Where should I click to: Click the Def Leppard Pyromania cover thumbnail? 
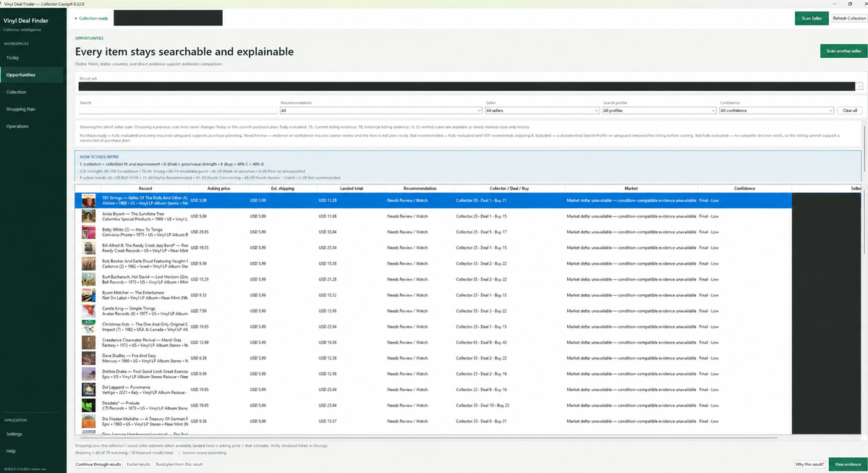click(89, 389)
